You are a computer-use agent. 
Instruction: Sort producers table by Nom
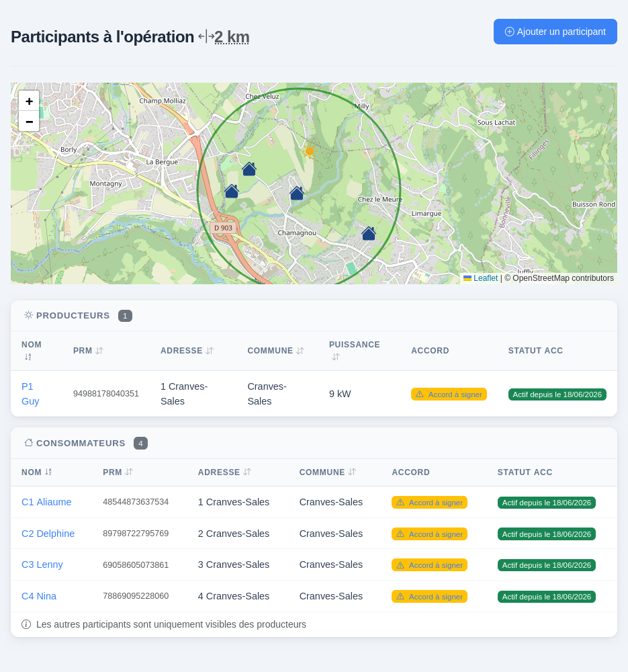pyautogui.click(x=28, y=357)
